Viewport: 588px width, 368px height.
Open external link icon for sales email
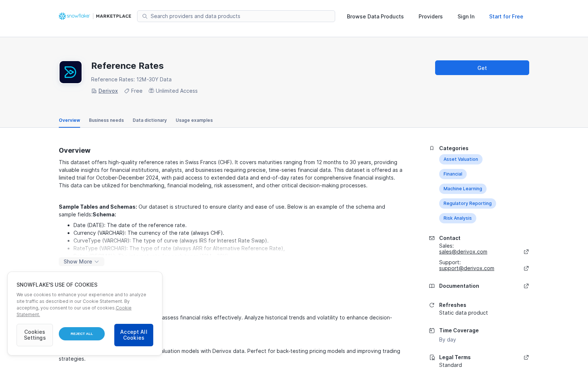click(x=526, y=252)
